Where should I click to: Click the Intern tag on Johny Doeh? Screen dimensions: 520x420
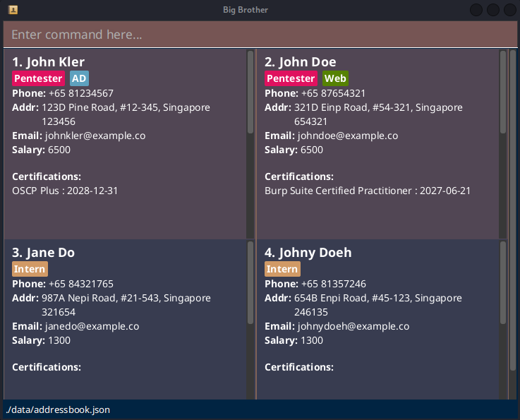point(282,269)
